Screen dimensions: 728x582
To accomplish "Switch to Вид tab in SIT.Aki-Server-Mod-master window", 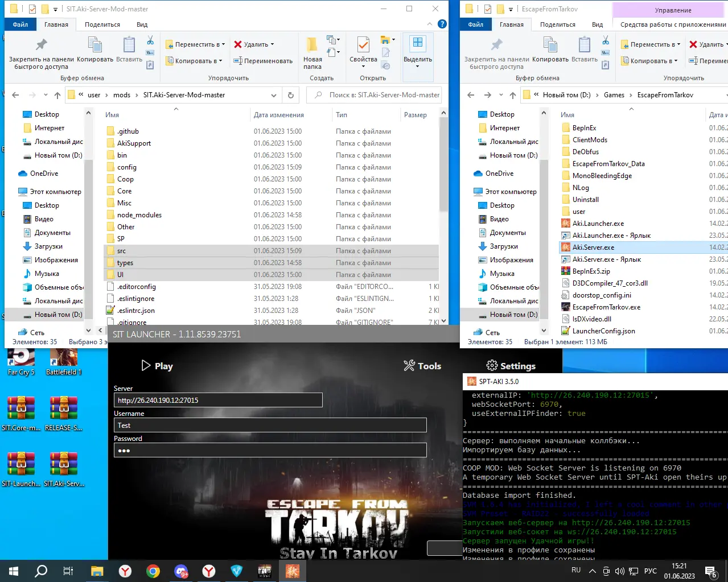I will coord(142,24).
